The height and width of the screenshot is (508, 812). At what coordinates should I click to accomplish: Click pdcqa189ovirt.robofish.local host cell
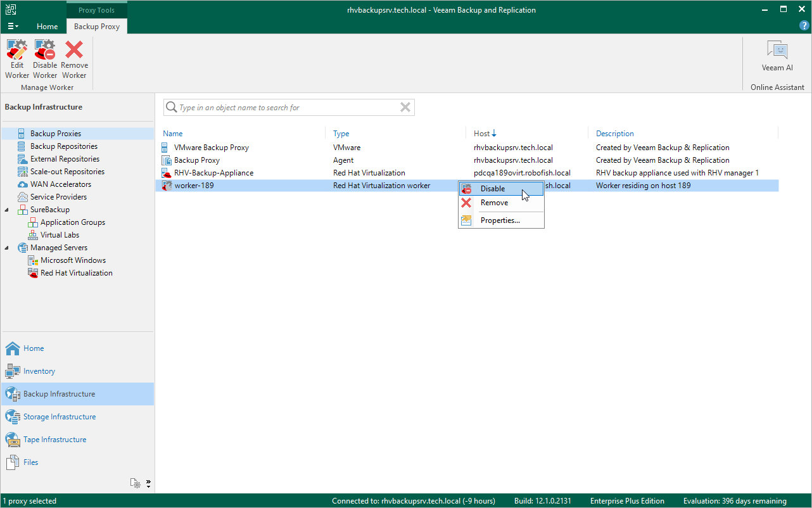point(522,173)
